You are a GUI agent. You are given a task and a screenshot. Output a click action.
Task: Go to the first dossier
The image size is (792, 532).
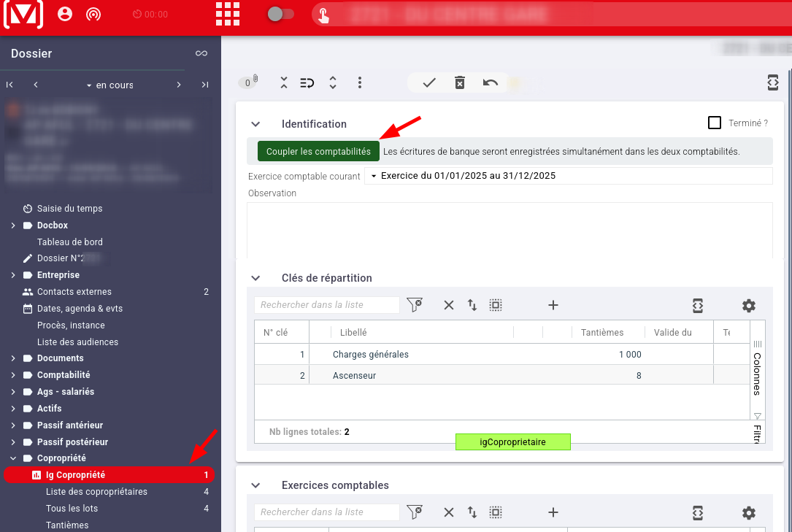9,85
